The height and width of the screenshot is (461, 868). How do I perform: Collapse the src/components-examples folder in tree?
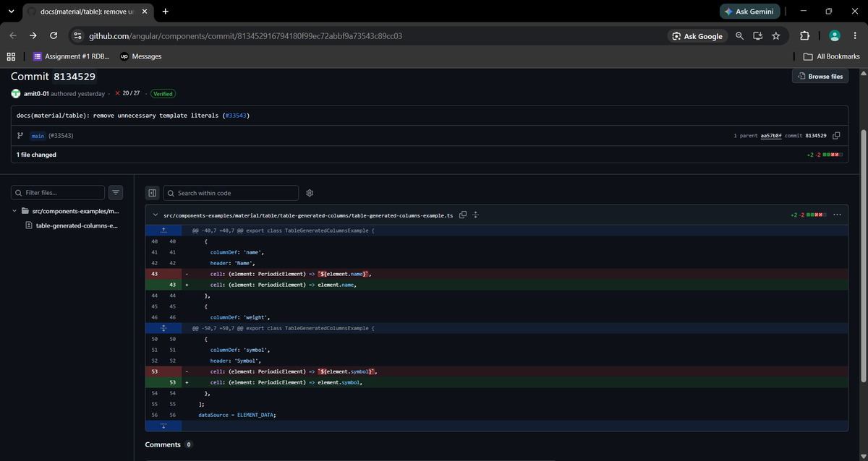[x=14, y=211]
